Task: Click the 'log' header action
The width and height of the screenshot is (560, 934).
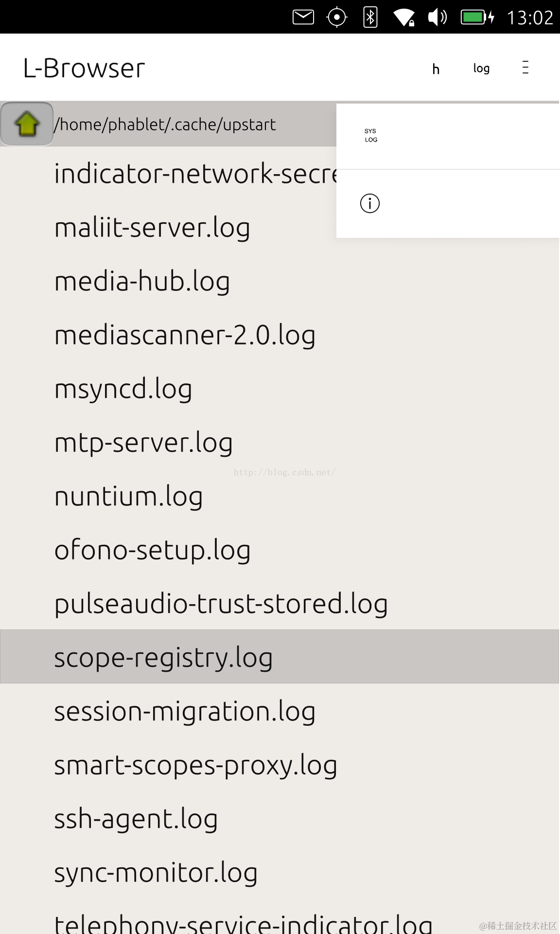Action: tap(481, 69)
